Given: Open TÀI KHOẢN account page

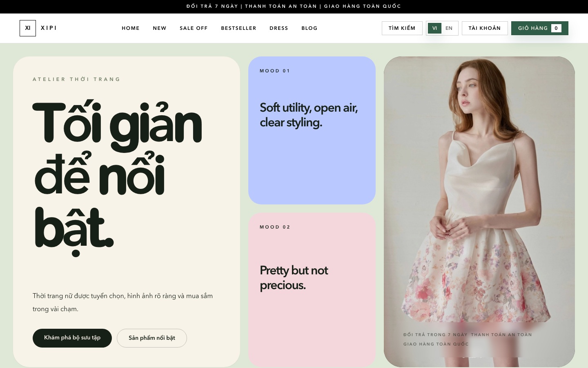Looking at the screenshot, I should coord(485,28).
